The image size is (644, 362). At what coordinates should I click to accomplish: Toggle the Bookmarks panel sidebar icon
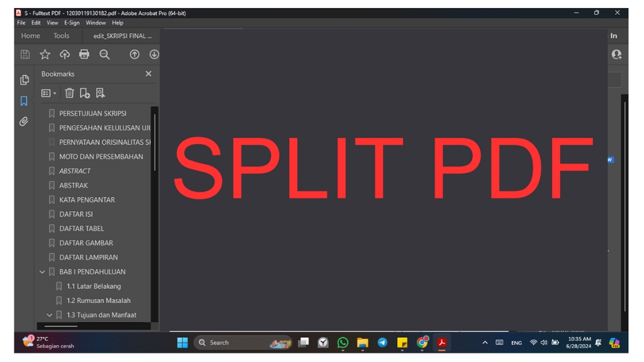[24, 101]
